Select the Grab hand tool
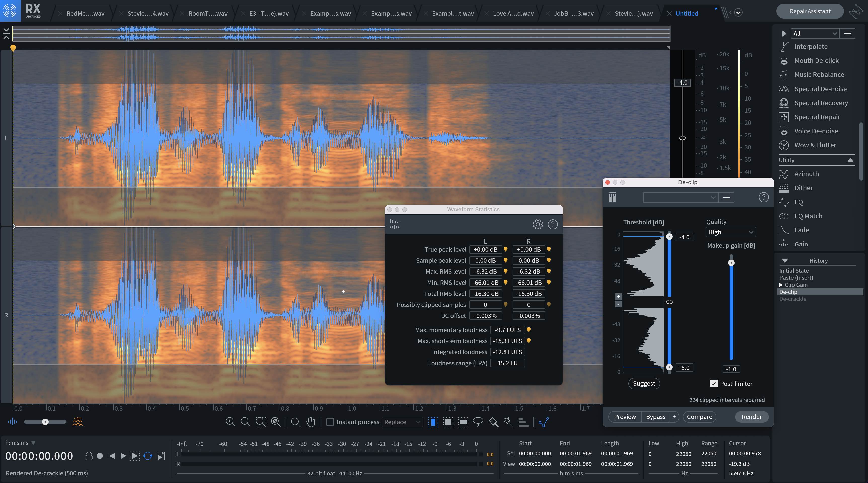The height and width of the screenshot is (483, 868). point(311,422)
